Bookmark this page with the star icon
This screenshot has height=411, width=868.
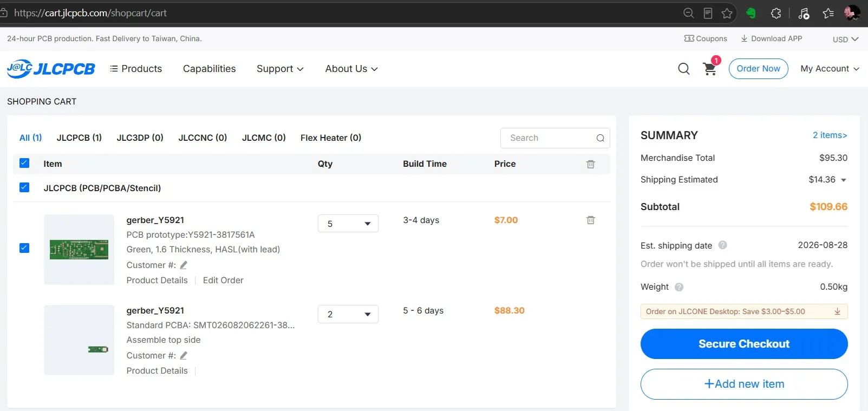point(727,13)
